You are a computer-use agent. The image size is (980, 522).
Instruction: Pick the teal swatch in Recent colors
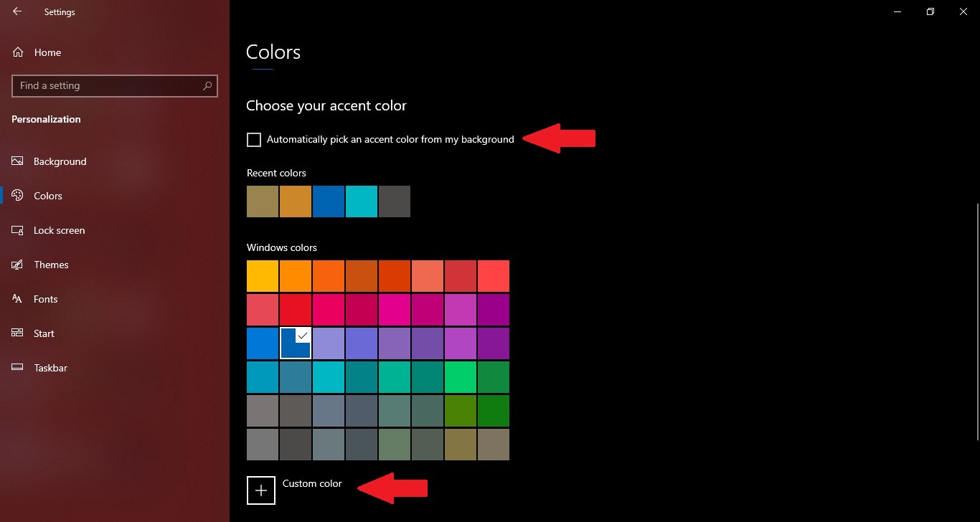[362, 201]
